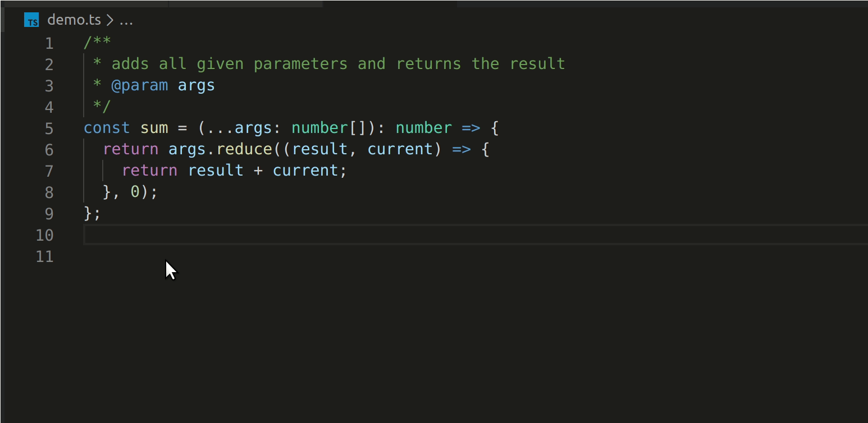This screenshot has width=868, height=423.
Task: Click the closing '};' on line 9
Action: tap(92, 213)
